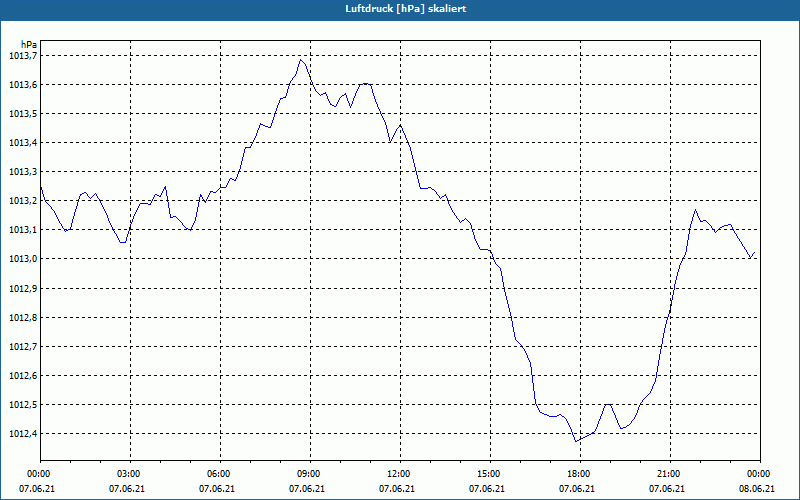Click the 18:00 time axis label
Screen dimensions: 800x500
tap(580, 474)
